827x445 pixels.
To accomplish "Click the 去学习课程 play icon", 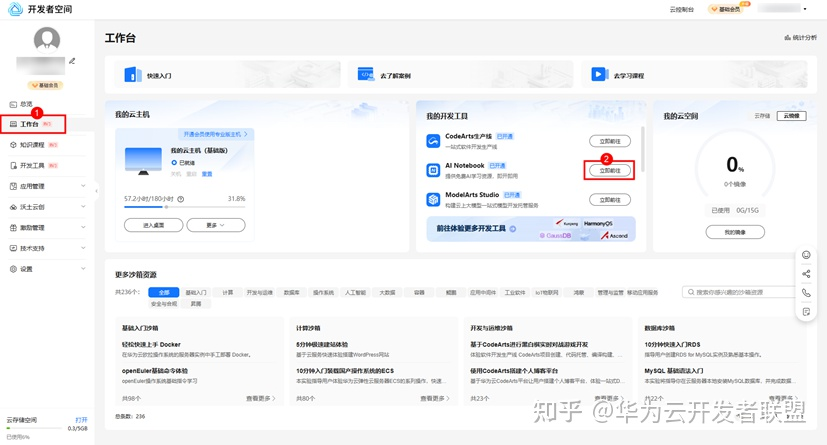I will (599, 74).
